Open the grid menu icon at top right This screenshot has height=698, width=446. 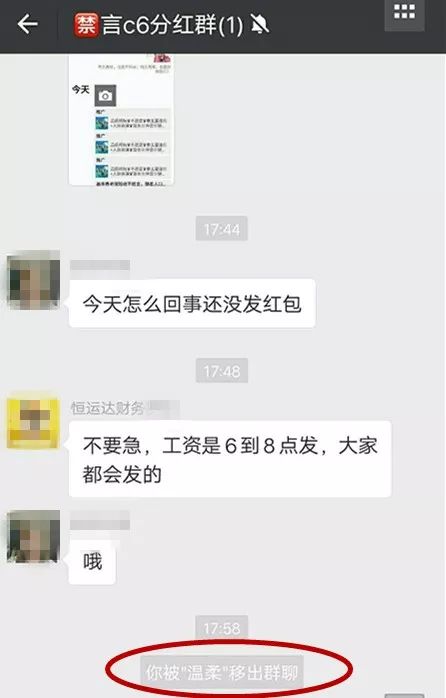pyautogui.click(x=404, y=13)
